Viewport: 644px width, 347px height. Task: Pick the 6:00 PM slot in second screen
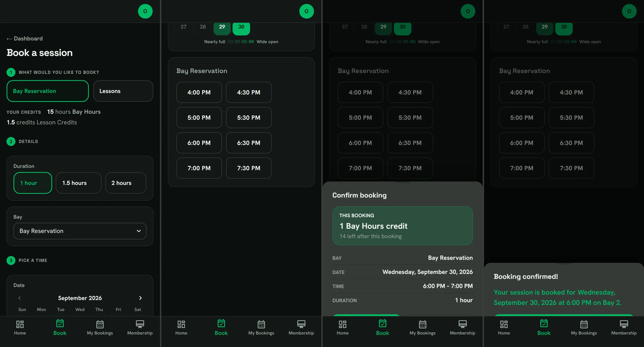click(199, 143)
